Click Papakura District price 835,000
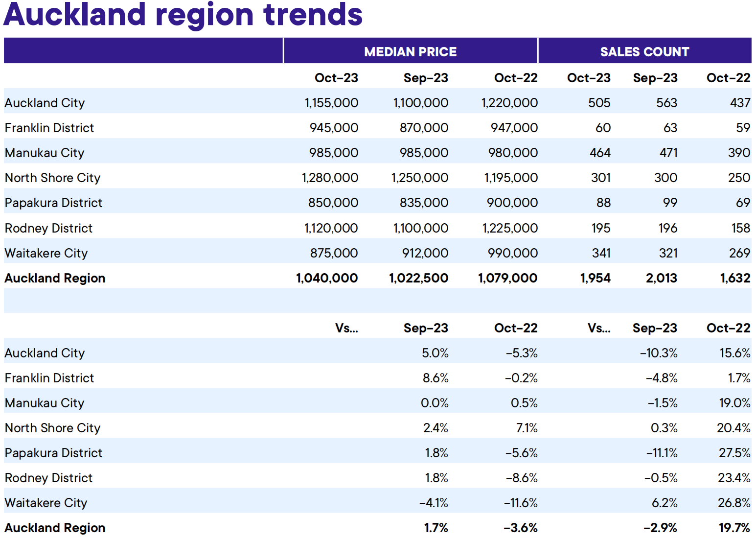Screen dimensions: 756x539 (x=424, y=203)
